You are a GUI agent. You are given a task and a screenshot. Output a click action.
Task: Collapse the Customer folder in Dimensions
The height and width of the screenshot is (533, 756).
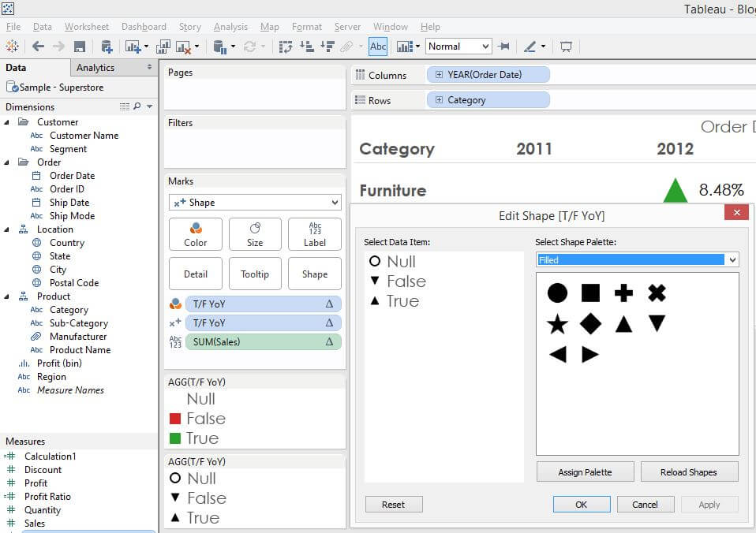tap(8, 122)
